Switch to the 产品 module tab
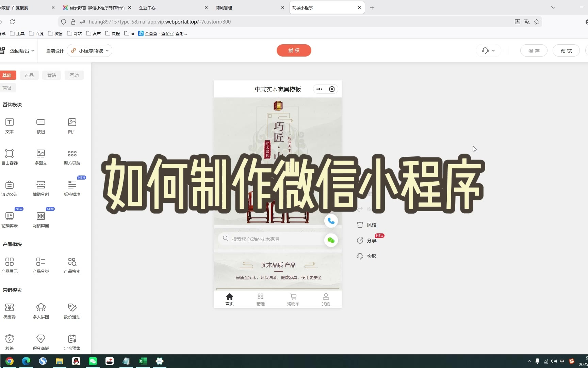This screenshot has width=588, height=368. coord(29,75)
